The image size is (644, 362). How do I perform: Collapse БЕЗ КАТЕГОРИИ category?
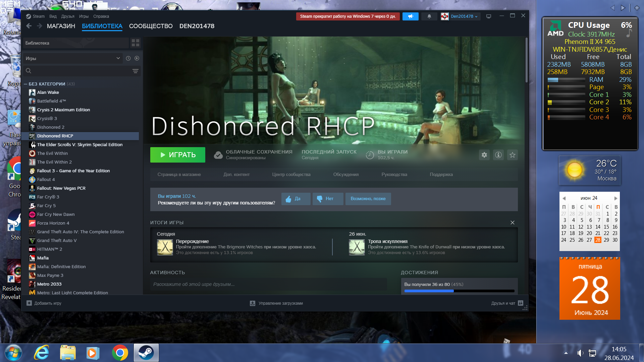25,84
